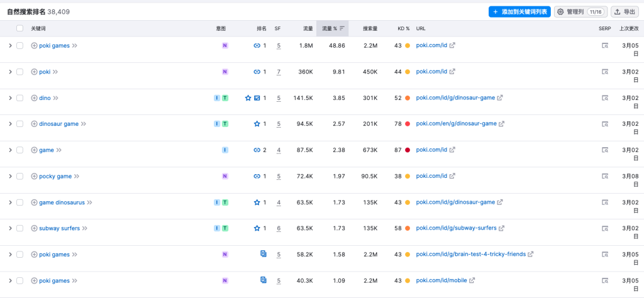Click 导出 export button
644x298 pixels.
(625, 12)
